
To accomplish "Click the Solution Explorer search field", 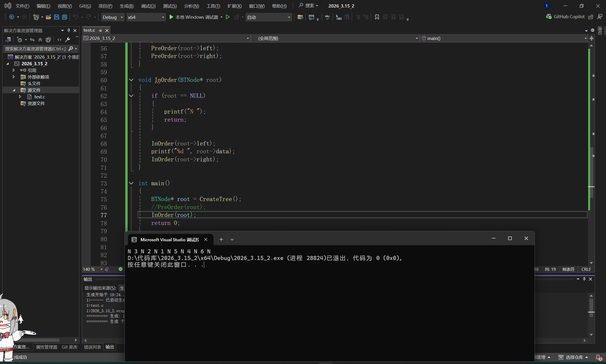I will coord(36,49).
